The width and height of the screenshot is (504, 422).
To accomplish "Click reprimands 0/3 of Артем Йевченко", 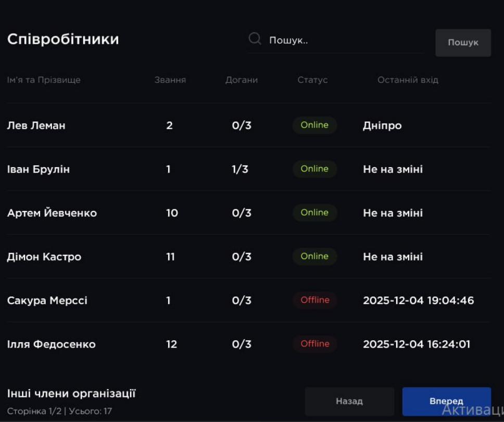I will coord(242,213).
